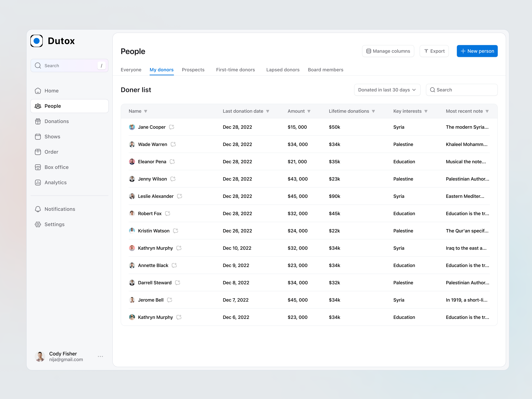532x399 pixels.
Task: Toggle the Key interests filter
Action: (x=426, y=111)
